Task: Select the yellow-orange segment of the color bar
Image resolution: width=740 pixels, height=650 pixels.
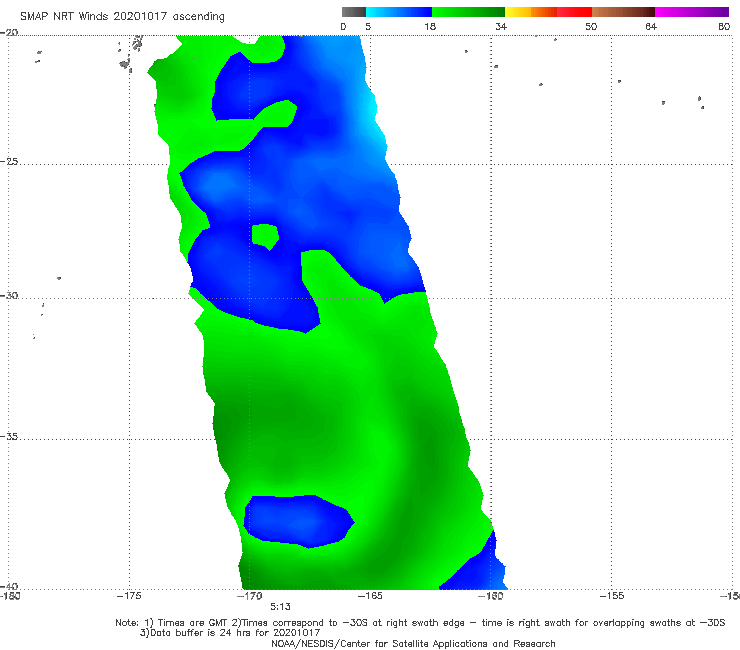Action: coord(530,12)
